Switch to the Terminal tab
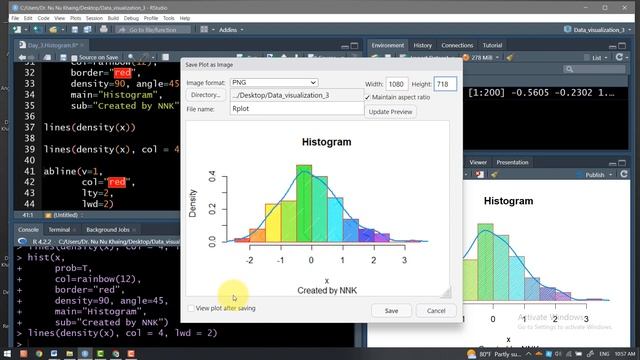Image resolution: width=640 pixels, height=360 pixels. click(x=59, y=230)
